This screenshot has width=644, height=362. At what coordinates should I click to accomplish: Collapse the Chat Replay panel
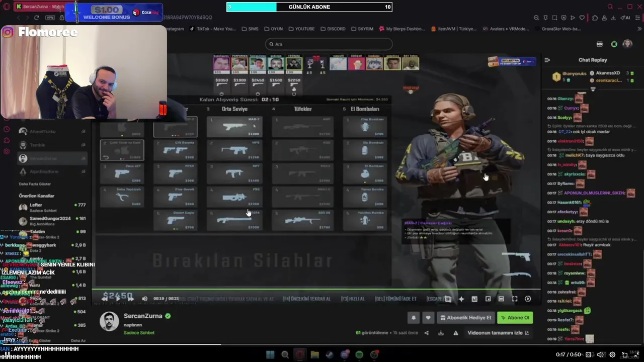click(x=547, y=60)
